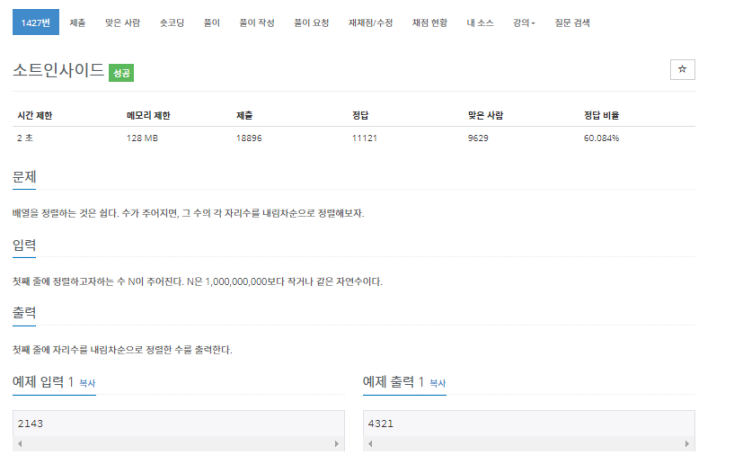Viewport: 743px width, 464px height.
Task: Open the 풀이 작성 tab
Action: point(257,23)
